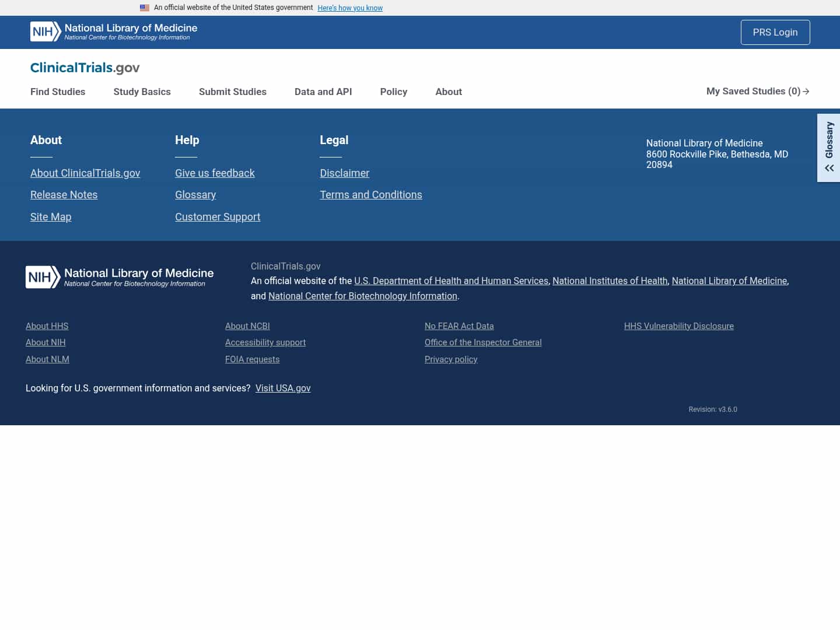This screenshot has width=840, height=630.
Task: Click the Revision: v3.6.0 text
Action: pyautogui.click(x=713, y=409)
